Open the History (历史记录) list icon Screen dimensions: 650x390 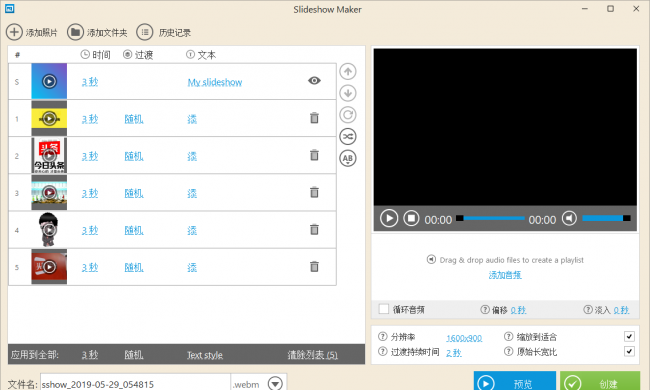coord(145,32)
